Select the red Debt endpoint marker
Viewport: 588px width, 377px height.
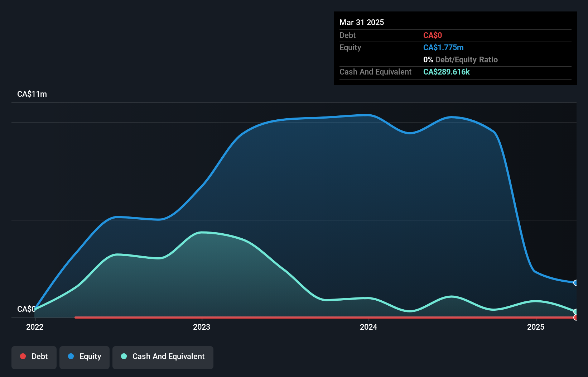click(x=576, y=318)
